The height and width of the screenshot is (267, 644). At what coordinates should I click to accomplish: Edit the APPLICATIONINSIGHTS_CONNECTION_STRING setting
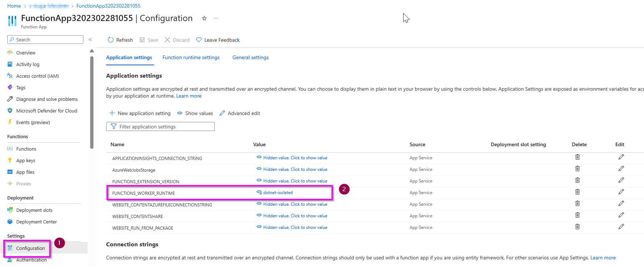click(x=621, y=157)
